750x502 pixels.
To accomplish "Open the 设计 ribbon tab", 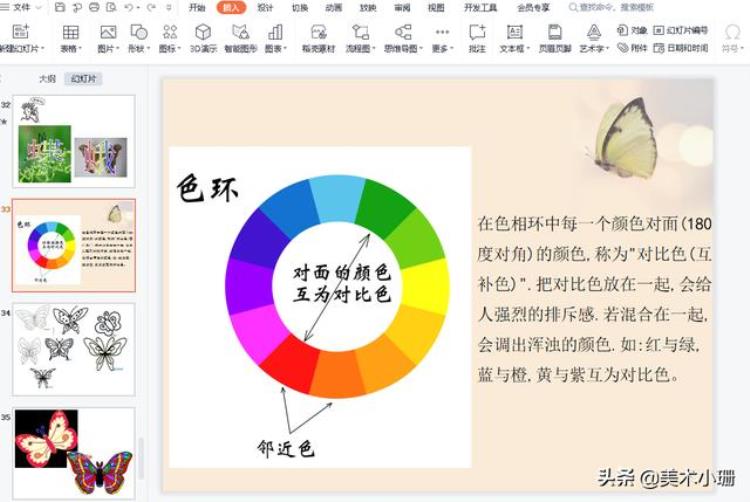I will click(x=265, y=7).
